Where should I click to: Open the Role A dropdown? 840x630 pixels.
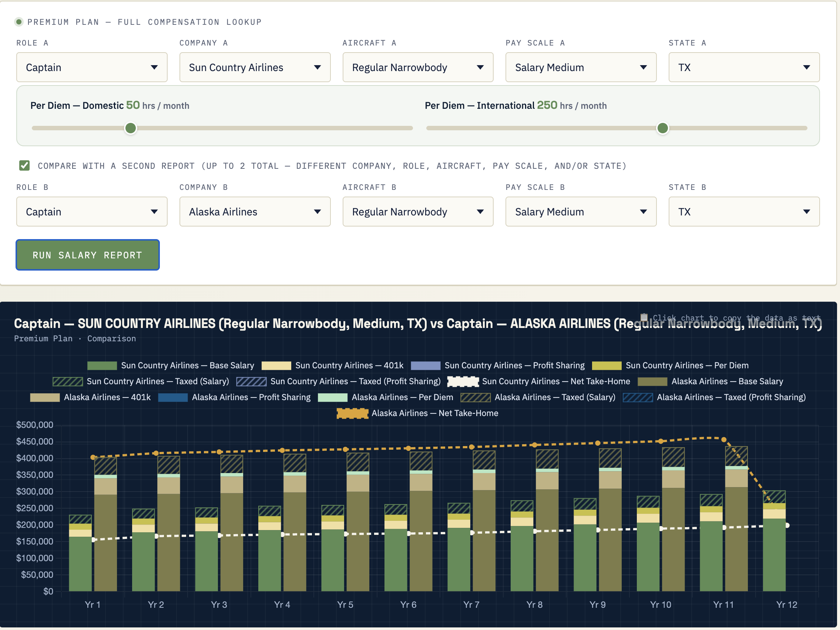[x=91, y=67]
